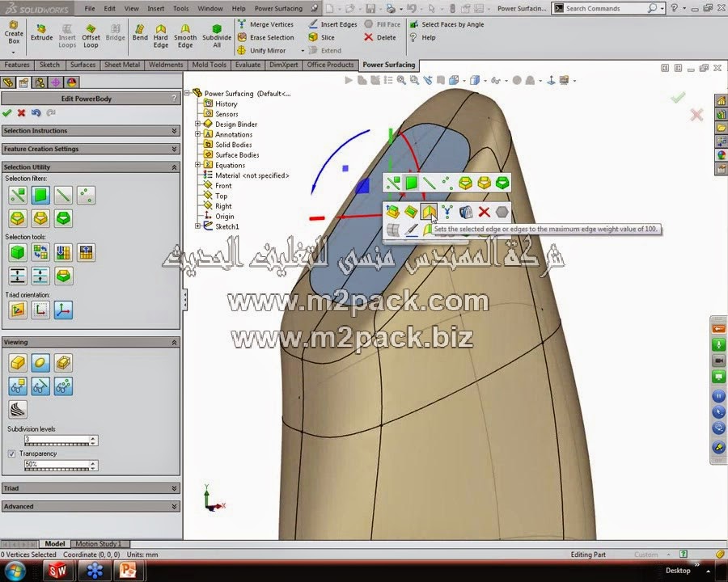Toggle Transparency checkbox
The width and height of the screenshot is (728, 582).
[11, 453]
